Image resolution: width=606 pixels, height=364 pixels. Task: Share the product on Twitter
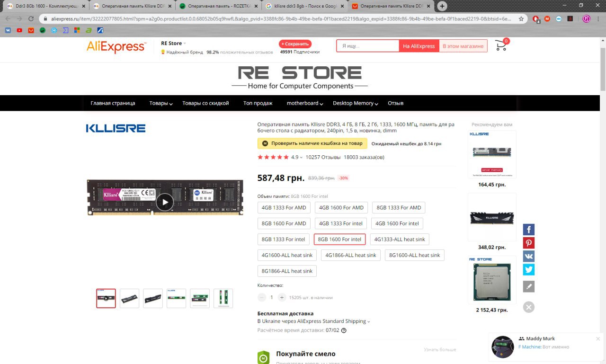tap(529, 269)
